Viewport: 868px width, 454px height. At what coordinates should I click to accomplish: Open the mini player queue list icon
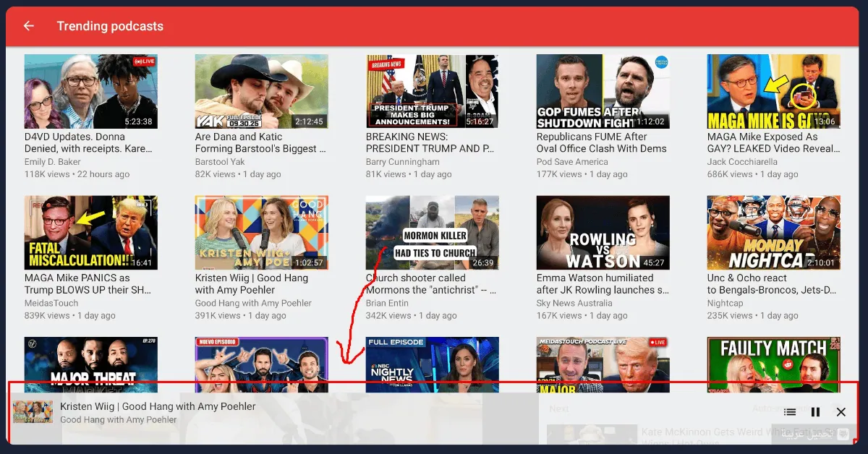(x=790, y=412)
